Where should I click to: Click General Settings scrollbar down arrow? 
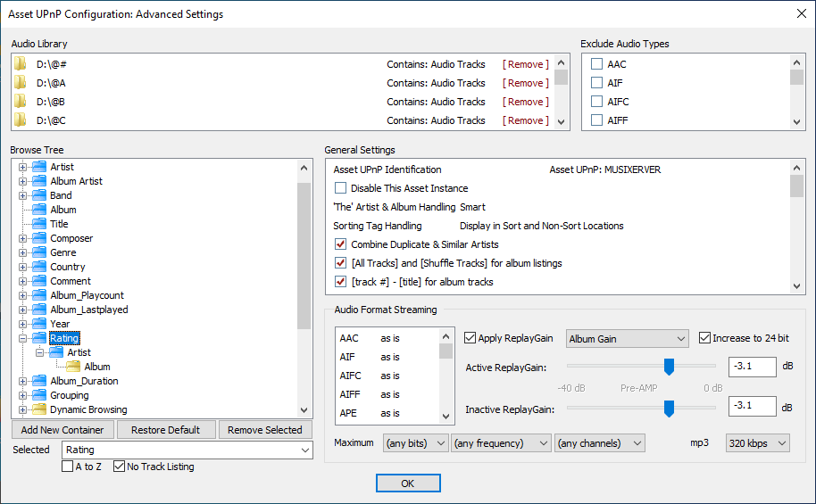coord(796,285)
